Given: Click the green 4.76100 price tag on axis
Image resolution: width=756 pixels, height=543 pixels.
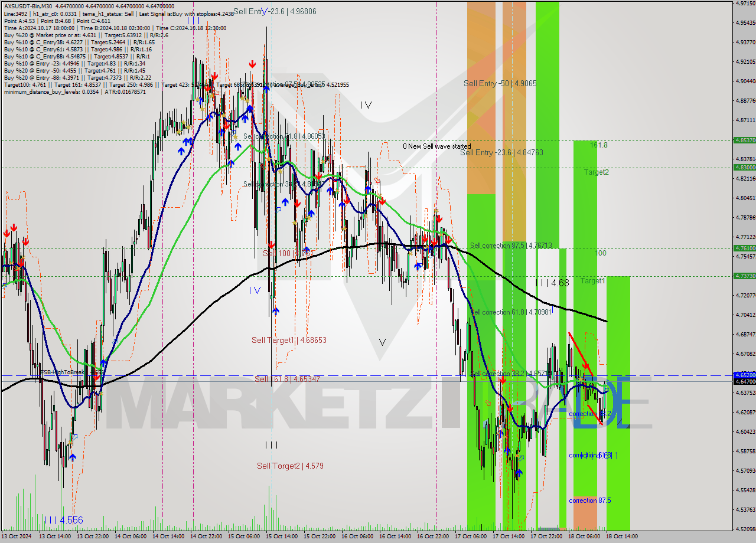Looking at the screenshot, I should (x=744, y=248).
